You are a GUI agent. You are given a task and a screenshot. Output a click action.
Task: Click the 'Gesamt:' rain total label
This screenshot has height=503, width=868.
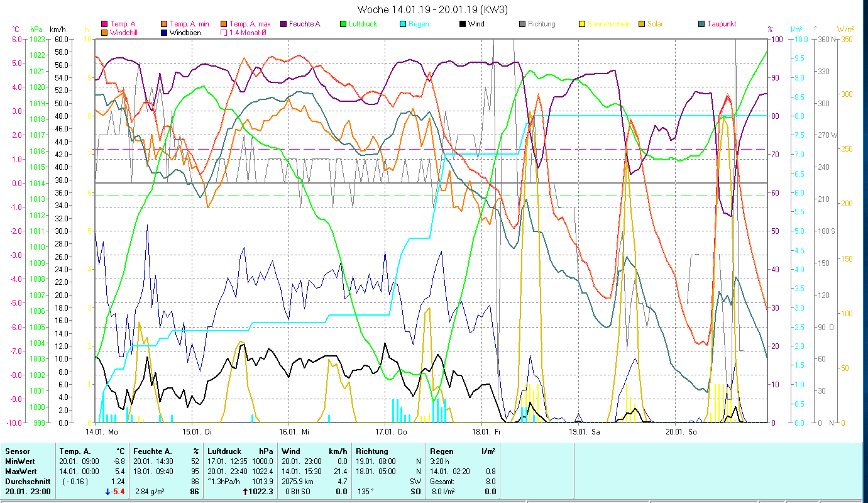click(x=442, y=482)
